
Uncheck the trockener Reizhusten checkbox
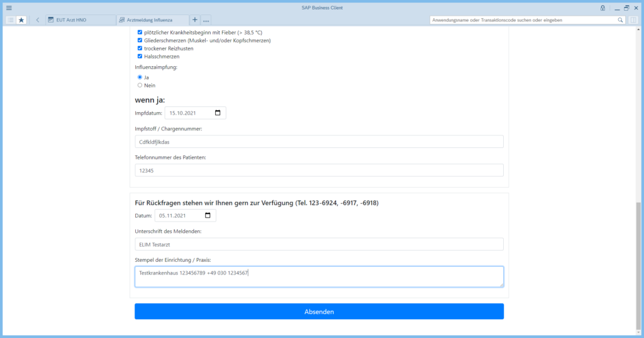(x=140, y=48)
